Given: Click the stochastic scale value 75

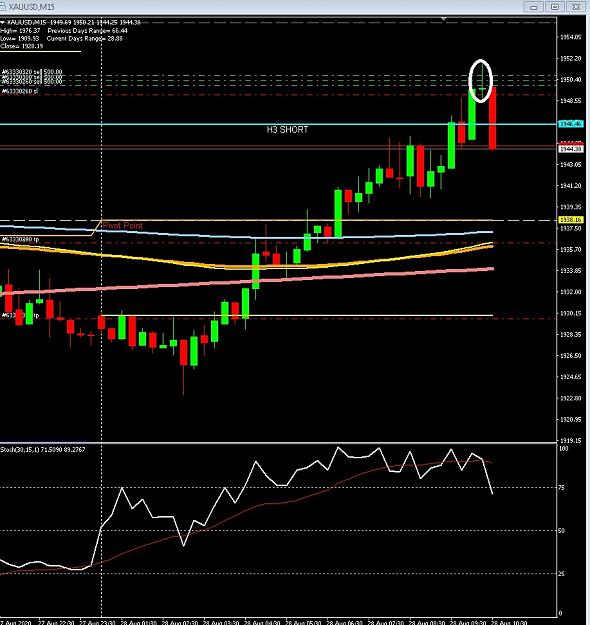Looking at the screenshot, I should click(562, 487).
